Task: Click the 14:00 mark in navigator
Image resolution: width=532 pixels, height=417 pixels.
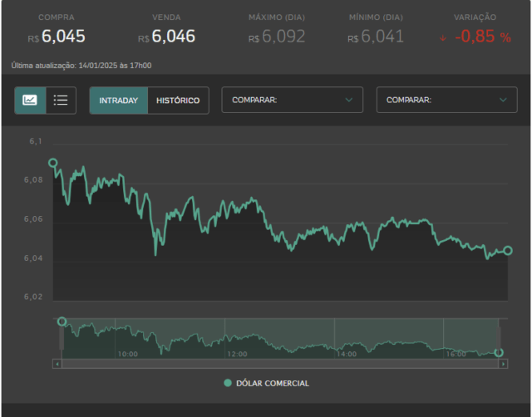Action: coord(347,354)
